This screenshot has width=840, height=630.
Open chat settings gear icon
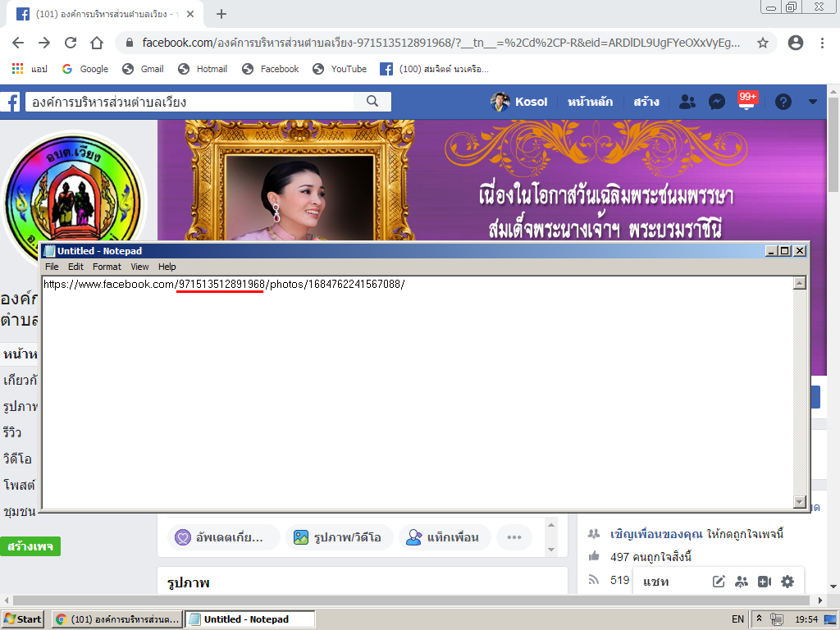click(x=787, y=582)
